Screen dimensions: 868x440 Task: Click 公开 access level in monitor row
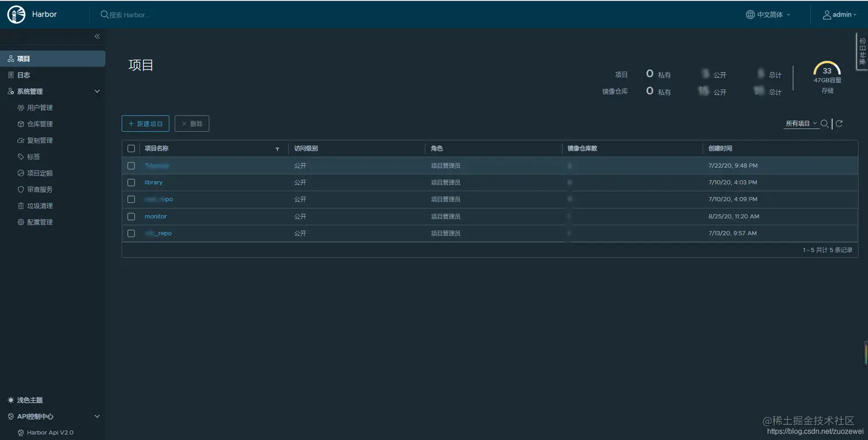click(300, 217)
